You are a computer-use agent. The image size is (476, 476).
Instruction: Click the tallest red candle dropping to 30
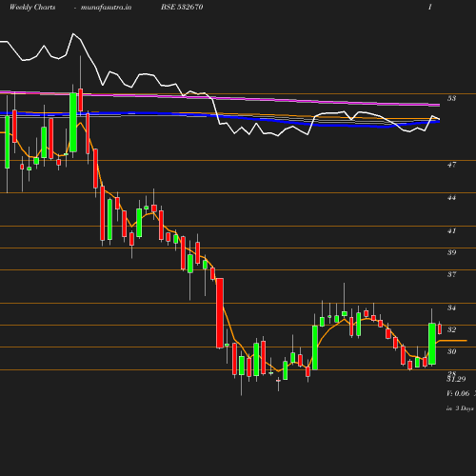click(x=220, y=313)
